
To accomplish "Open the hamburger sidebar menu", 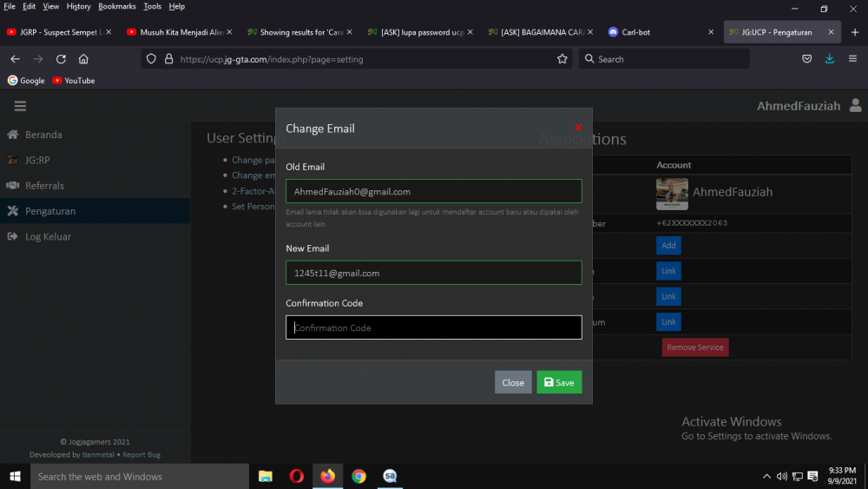I will 20,106.
